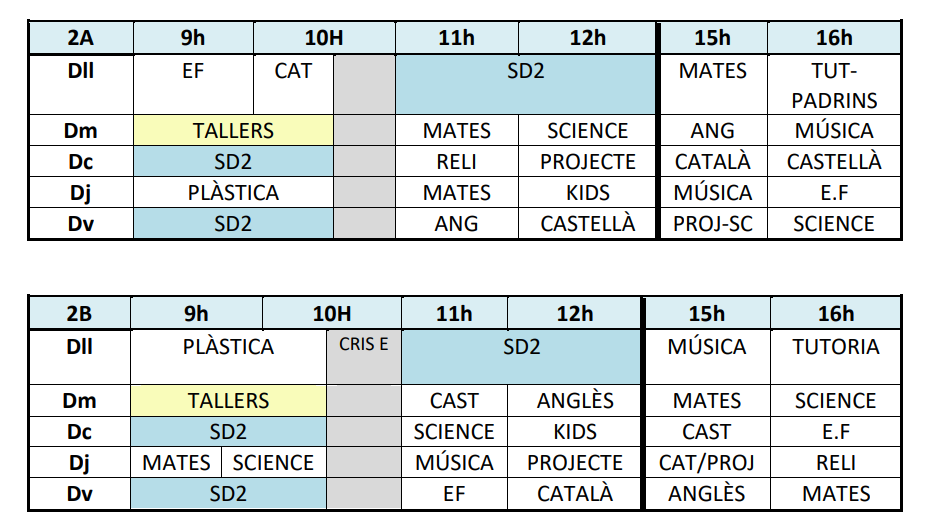Select the CAT/PROJ cell

[x=707, y=463]
